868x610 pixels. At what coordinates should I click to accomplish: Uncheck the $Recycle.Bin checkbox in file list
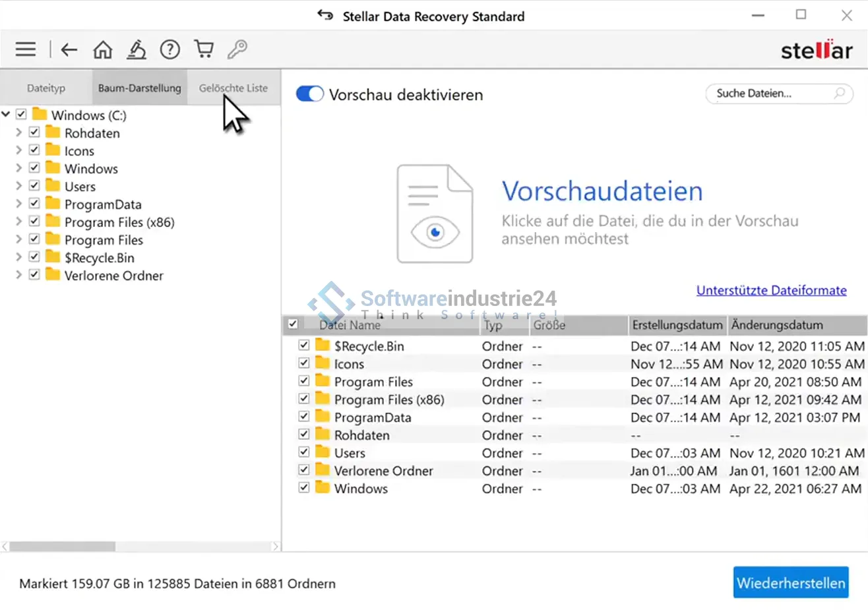304,345
